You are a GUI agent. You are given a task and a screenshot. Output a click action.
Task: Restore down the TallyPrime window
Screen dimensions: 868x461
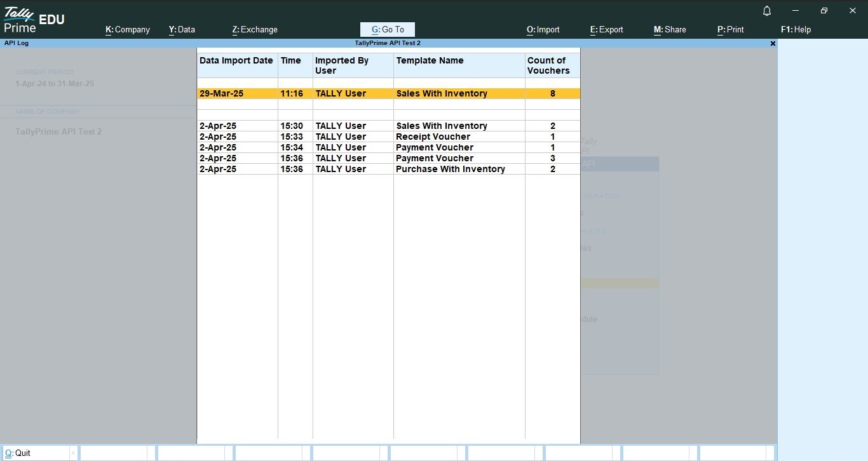tap(824, 11)
